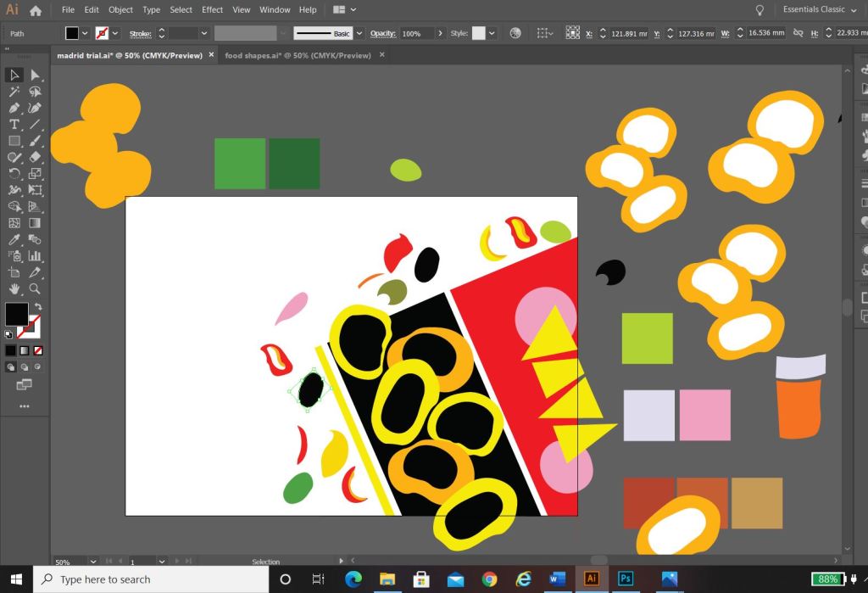The width and height of the screenshot is (868, 593).
Task: Click the black Fill swatch in toolbox
Action: pos(16,314)
